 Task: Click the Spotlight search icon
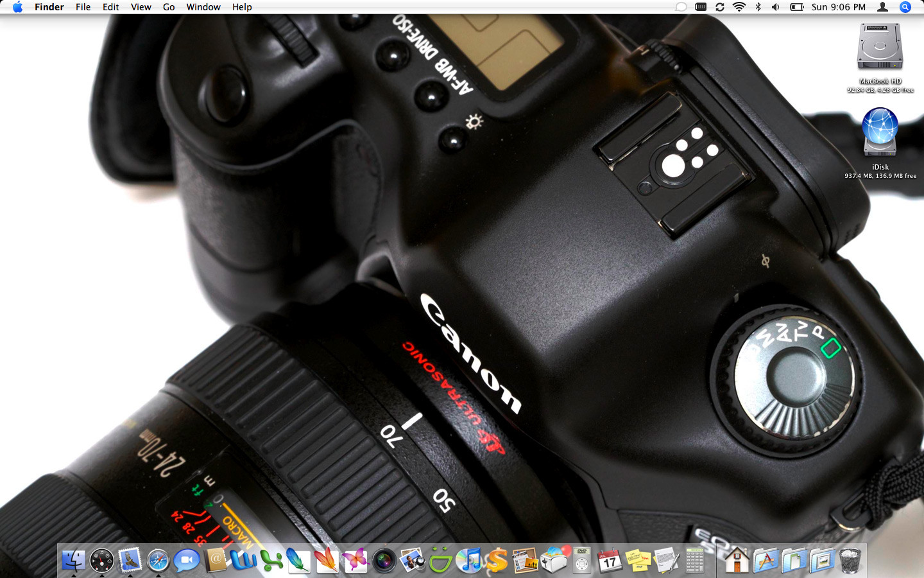(x=905, y=7)
